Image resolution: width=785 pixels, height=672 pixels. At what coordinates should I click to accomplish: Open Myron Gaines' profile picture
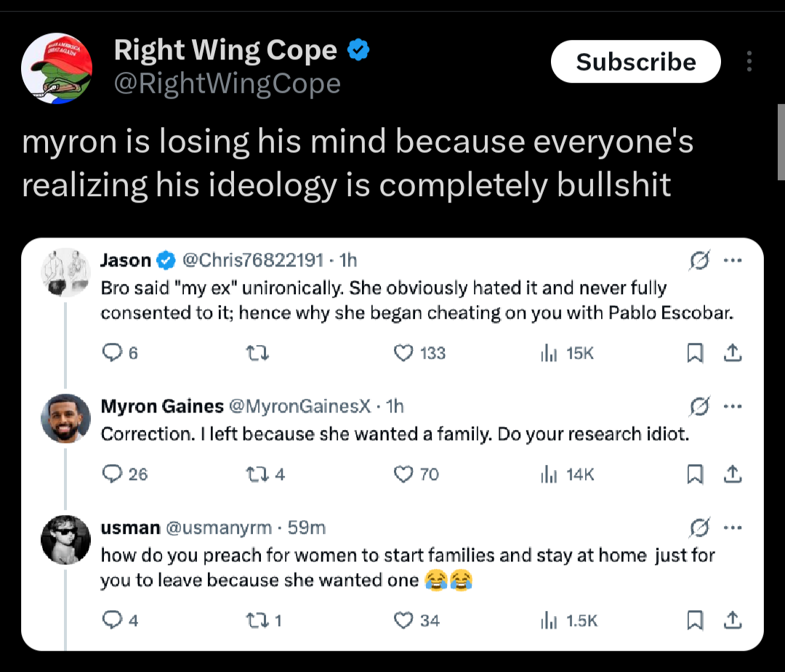[x=66, y=418]
